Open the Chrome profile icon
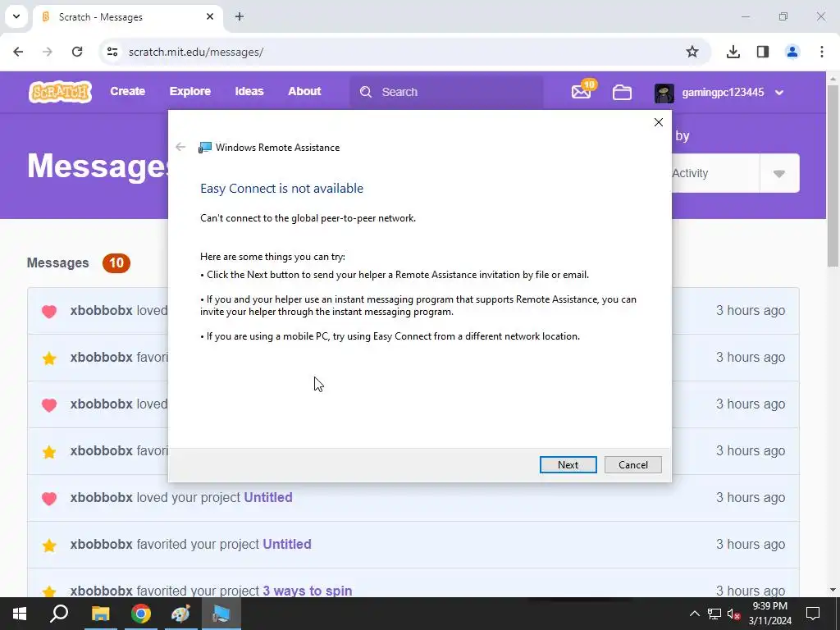 (x=792, y=52)
